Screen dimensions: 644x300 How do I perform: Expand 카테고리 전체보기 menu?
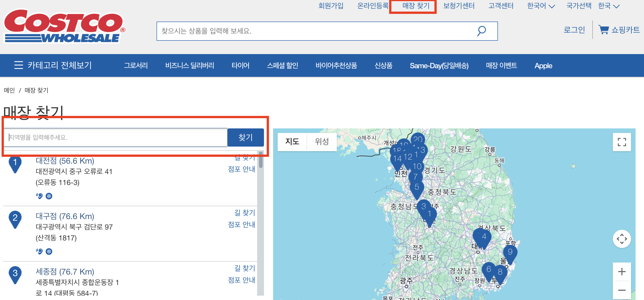click(53, 65)
